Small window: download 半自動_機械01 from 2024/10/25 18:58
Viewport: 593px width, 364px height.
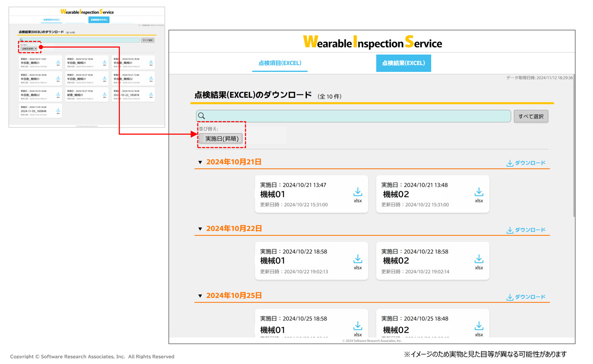tap(151, 63)
